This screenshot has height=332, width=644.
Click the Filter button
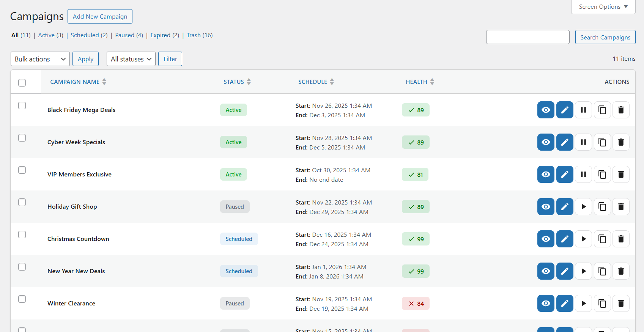[x=170, y=59]
